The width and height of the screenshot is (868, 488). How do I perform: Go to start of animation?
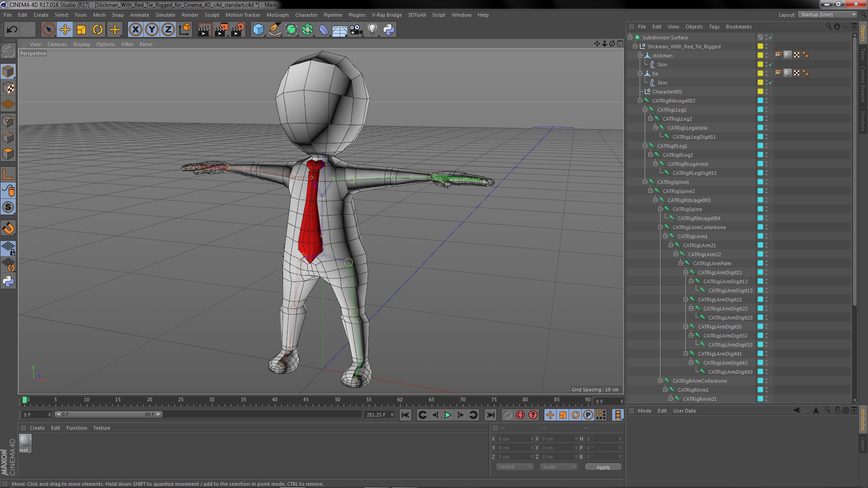point(406,415)
